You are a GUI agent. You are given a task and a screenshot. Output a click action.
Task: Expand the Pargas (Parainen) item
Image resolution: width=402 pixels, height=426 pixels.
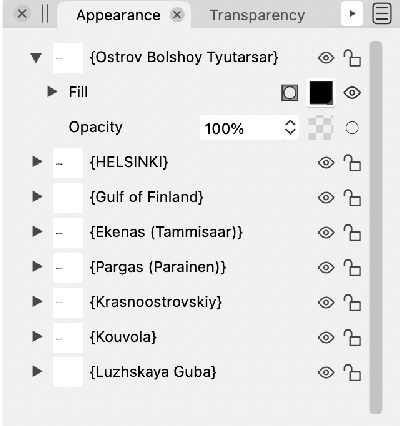coord(37,266)
